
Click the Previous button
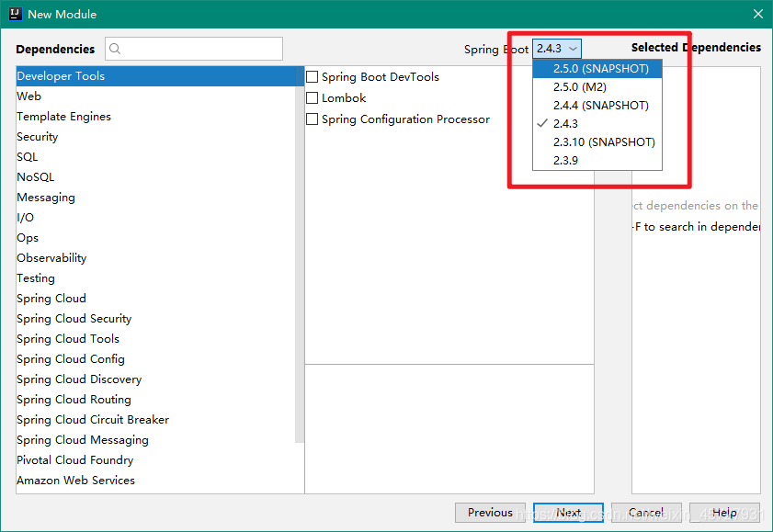pyautogui.click(x=490, y=513)
